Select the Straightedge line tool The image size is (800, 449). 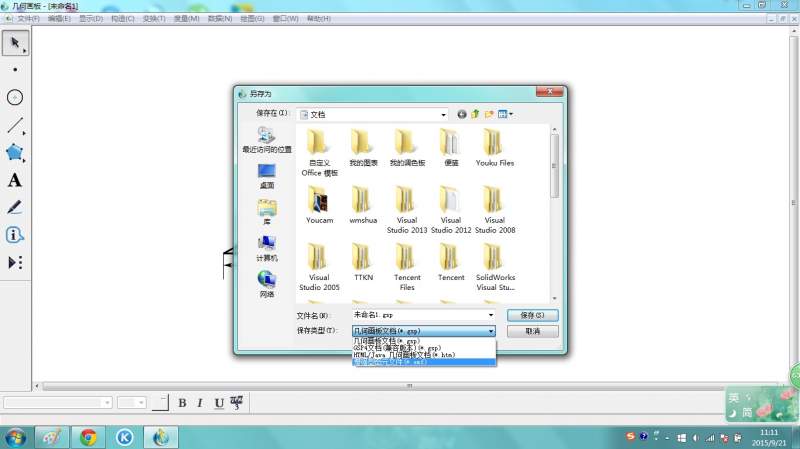click(15, 125)
